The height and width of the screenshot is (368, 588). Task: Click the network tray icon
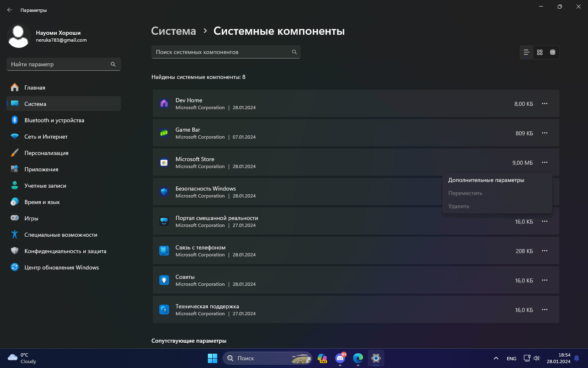tap(527, 358)
